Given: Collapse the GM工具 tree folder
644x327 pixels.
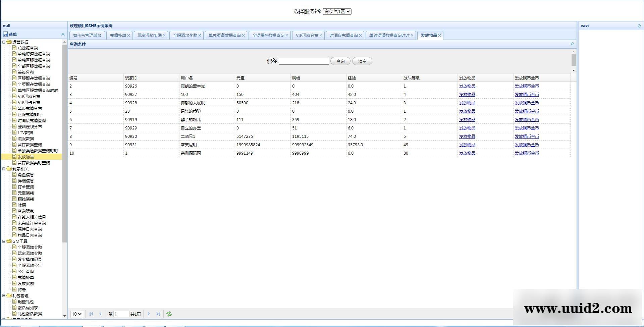Looking at the screenshot, I should pos(4,241).
